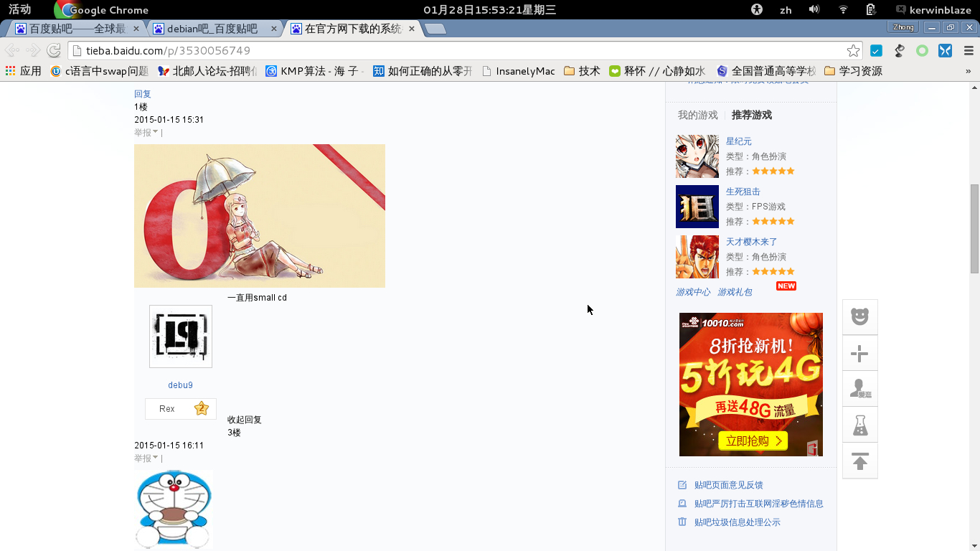Open the kerwinblaze user menu
980x551 pixels.
pyautogui.click(x=936, y=9)
